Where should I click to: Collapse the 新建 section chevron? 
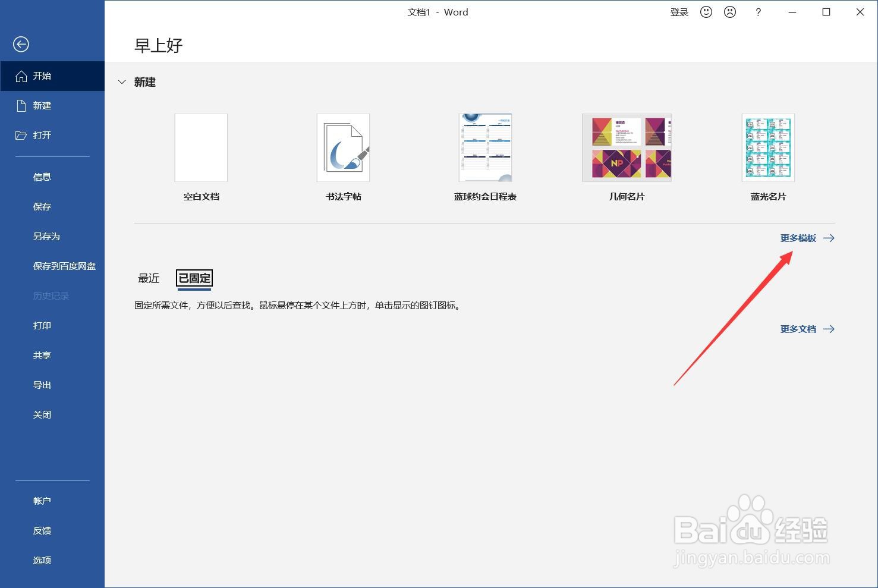tap(122, 82)
